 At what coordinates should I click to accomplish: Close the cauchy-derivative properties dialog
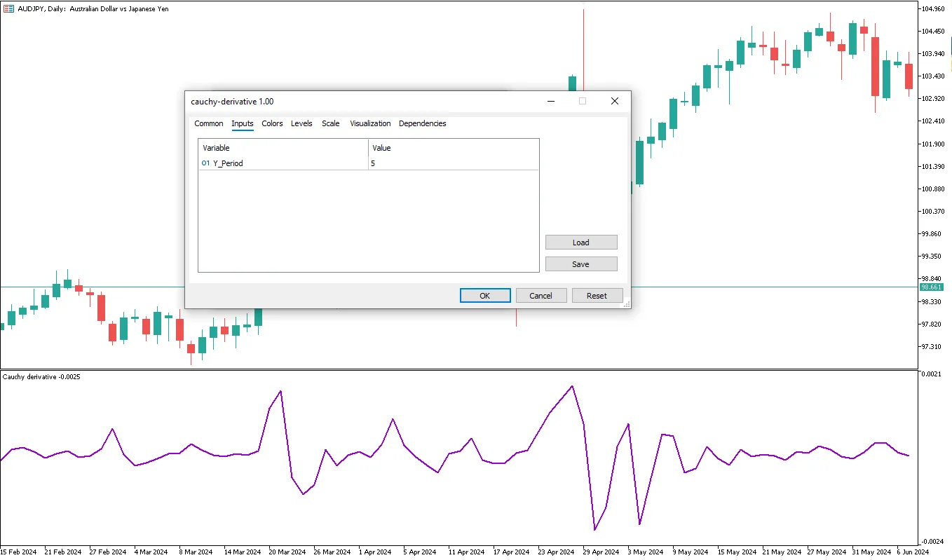coord(614,102)
